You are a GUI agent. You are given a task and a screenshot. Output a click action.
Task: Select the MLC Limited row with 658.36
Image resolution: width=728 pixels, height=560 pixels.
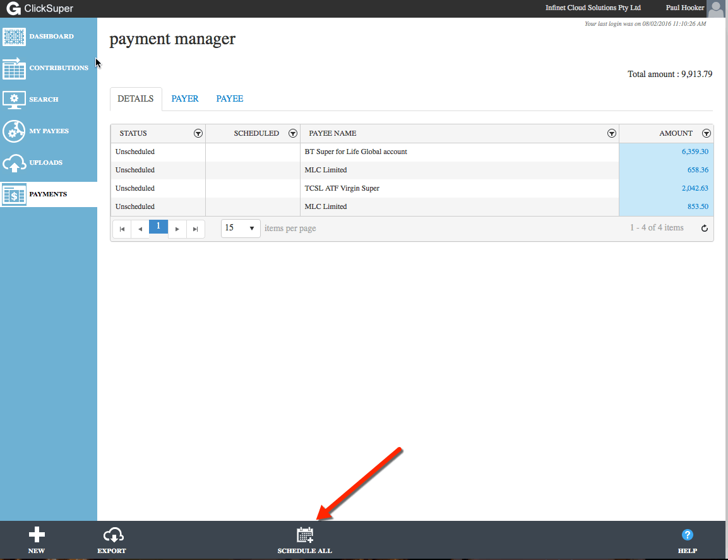point(412,170)
